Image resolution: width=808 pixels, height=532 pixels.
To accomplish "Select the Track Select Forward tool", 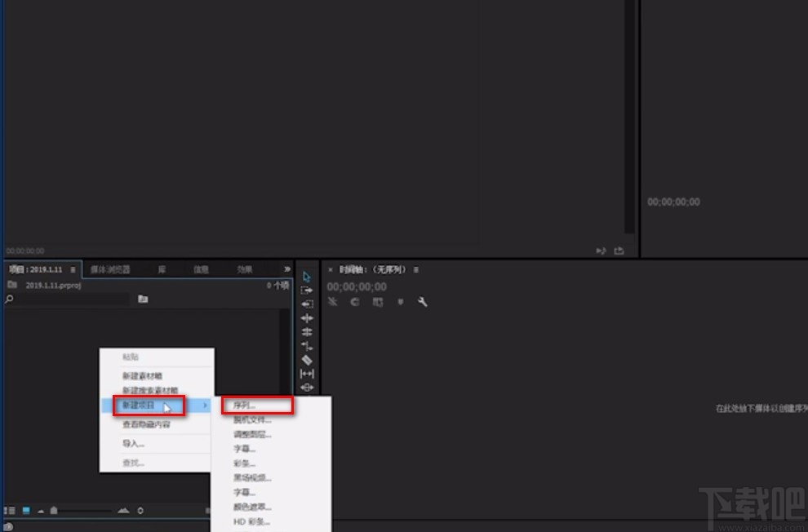I will (x=307, y=290).
